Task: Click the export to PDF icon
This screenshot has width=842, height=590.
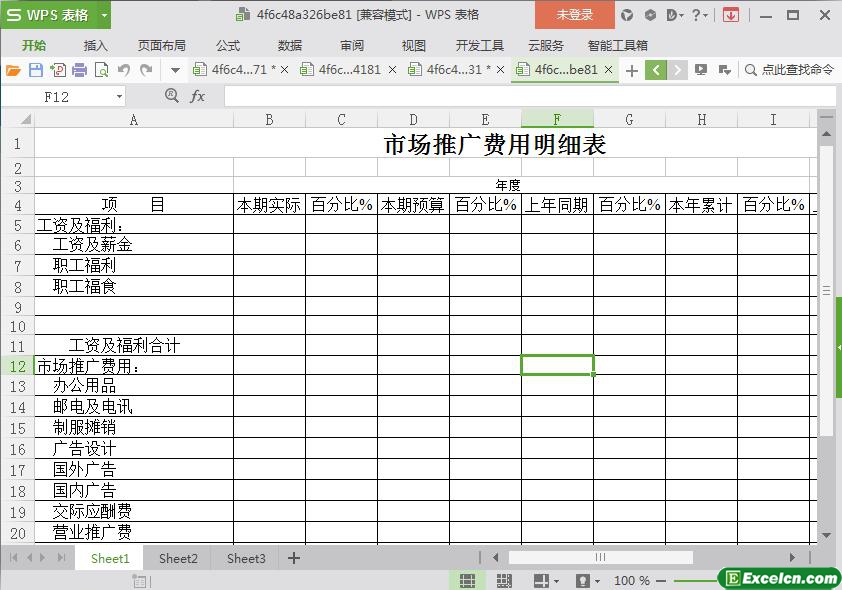Action: pos(57,70)
